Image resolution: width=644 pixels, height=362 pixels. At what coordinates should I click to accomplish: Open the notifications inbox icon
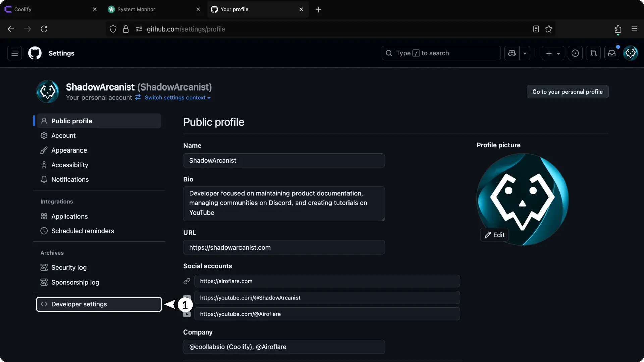(x=612, y=53)
